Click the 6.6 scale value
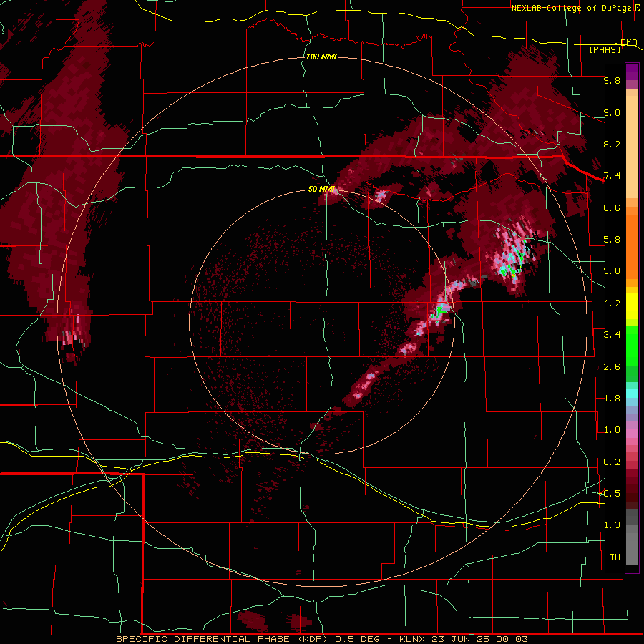 (612, 208)
